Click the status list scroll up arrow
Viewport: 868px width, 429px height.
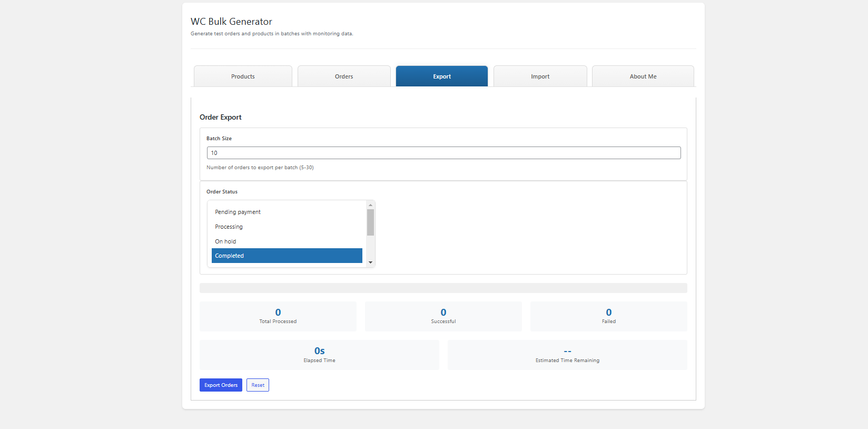click(x=370, y=205)
